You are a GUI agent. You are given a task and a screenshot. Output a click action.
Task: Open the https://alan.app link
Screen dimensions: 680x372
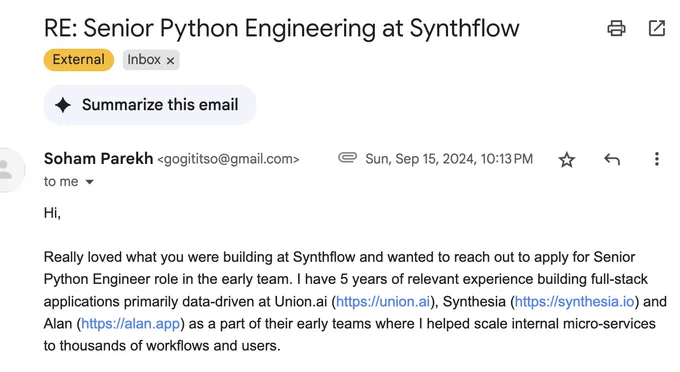pos(130,323)
